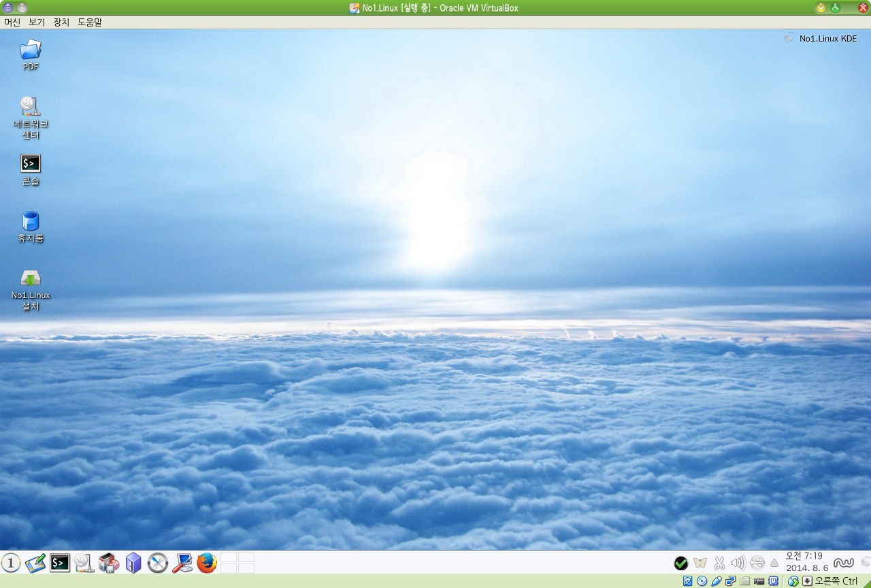Click the virtual desktop pager grid
Screen dimensions: 871x588
(237, 563)
